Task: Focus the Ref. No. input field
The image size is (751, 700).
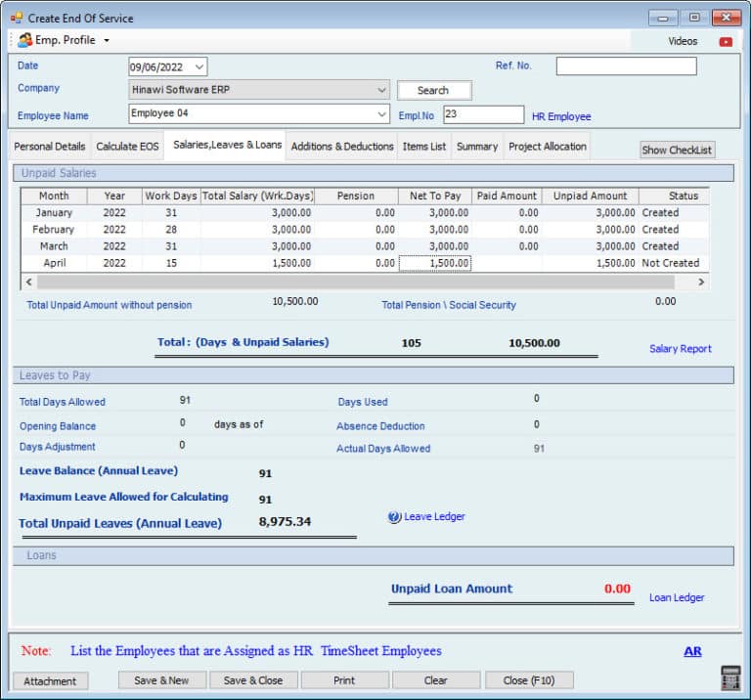Action: click(x=626, y=66)
